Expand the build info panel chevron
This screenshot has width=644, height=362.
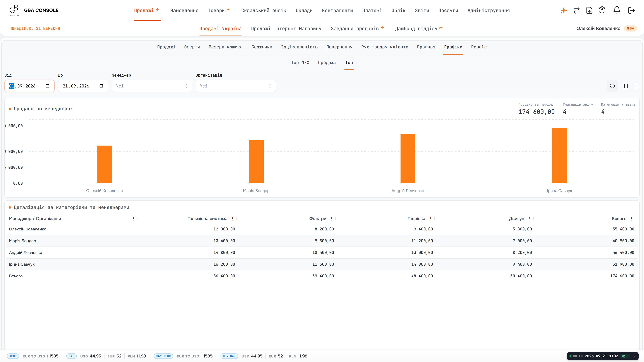pyautogui.click(x=634, y=356)
